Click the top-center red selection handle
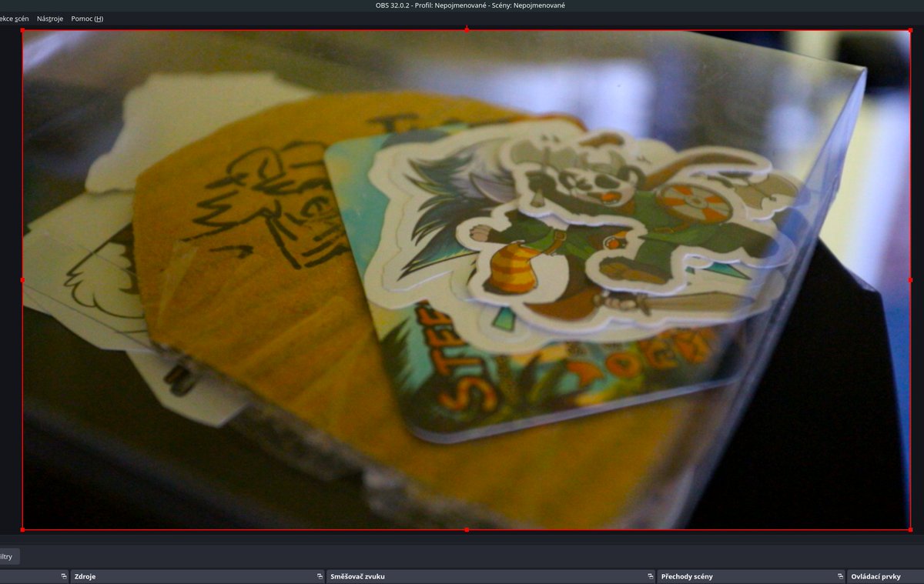The image size is (924, 584). (467, 31)
